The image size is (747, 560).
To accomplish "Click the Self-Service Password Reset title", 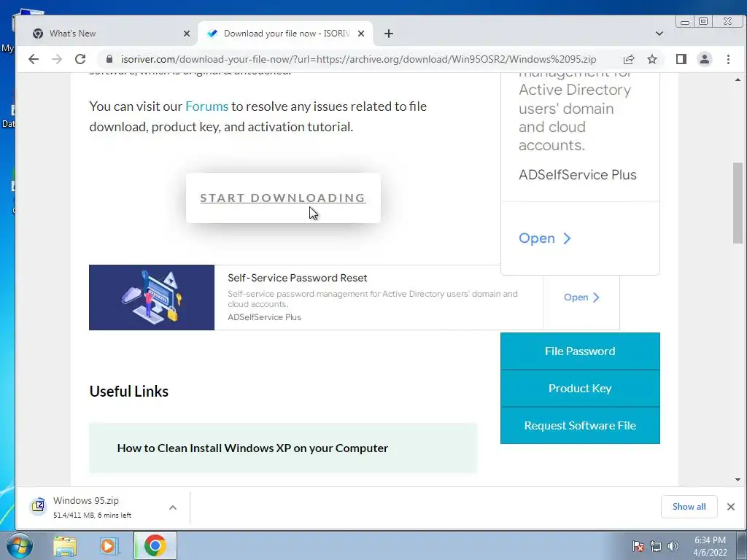I will (298, 278).
